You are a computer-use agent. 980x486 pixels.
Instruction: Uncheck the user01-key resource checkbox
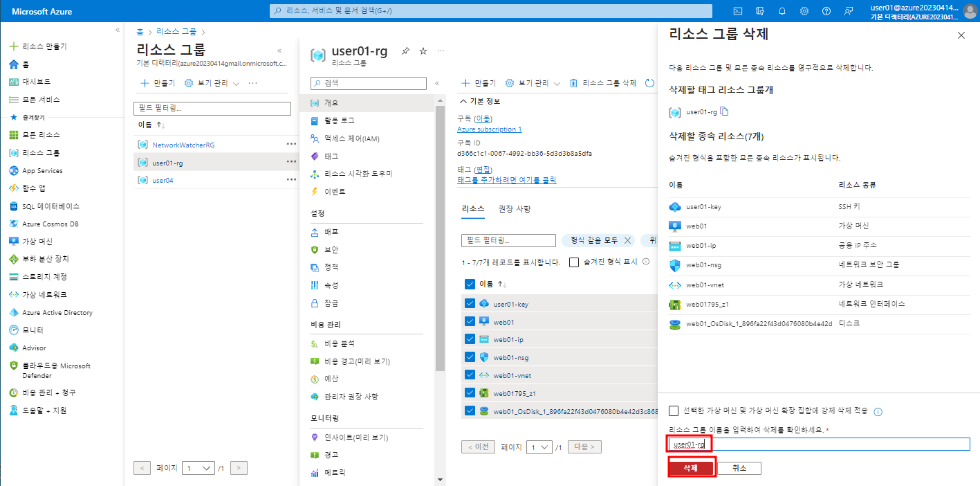click(470, 303)
